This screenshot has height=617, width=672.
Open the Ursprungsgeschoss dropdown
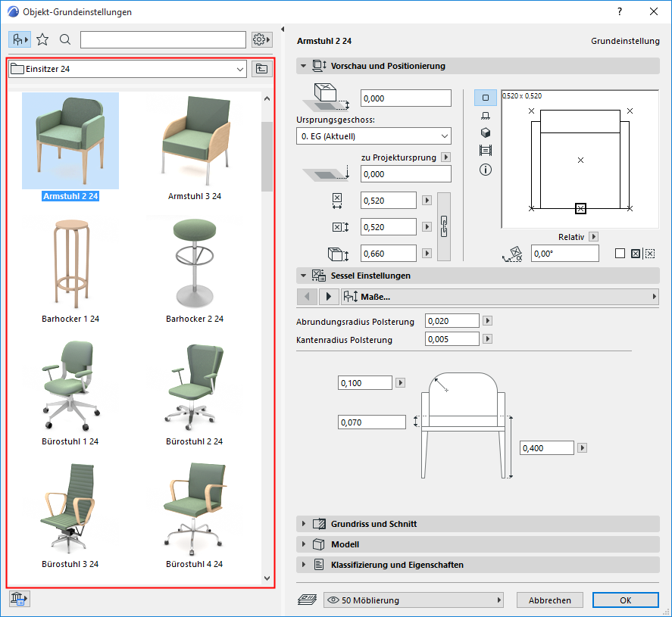point(374,136)
